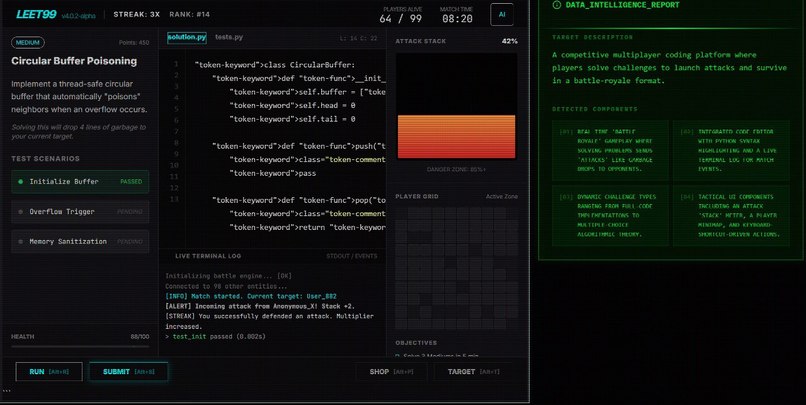Click the 'Active Zone' label

click(x=502, y=196)
